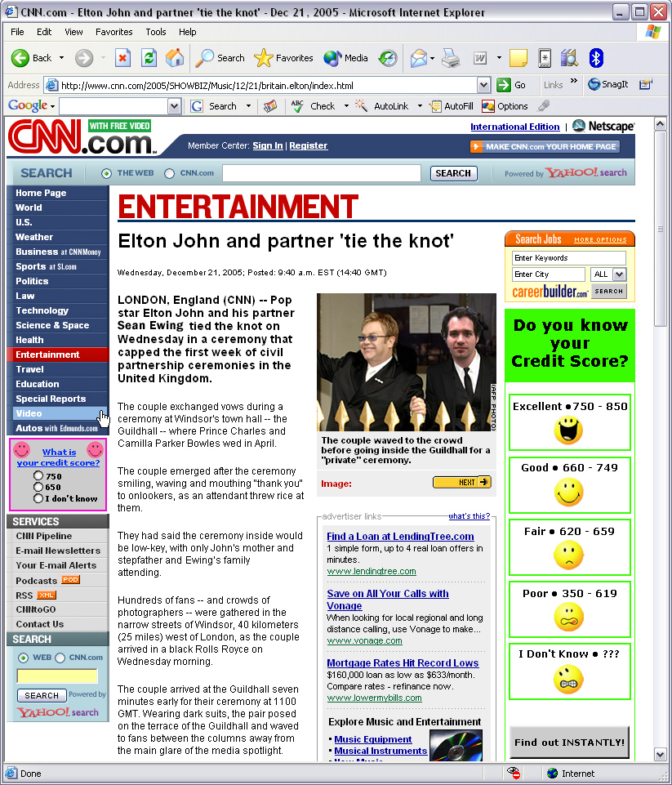Expand the address bar dropdown arrow
672x785 pixels.
[483, 85]
